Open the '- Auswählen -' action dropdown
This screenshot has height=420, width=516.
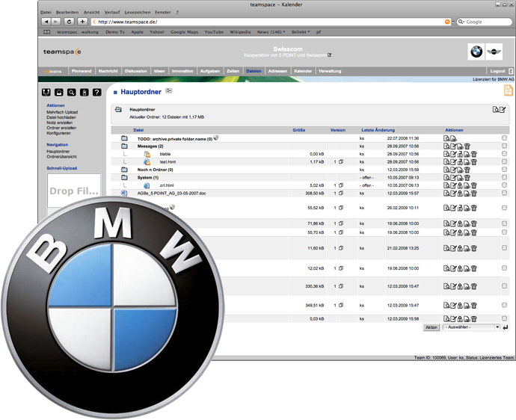[x=471, y=327]
